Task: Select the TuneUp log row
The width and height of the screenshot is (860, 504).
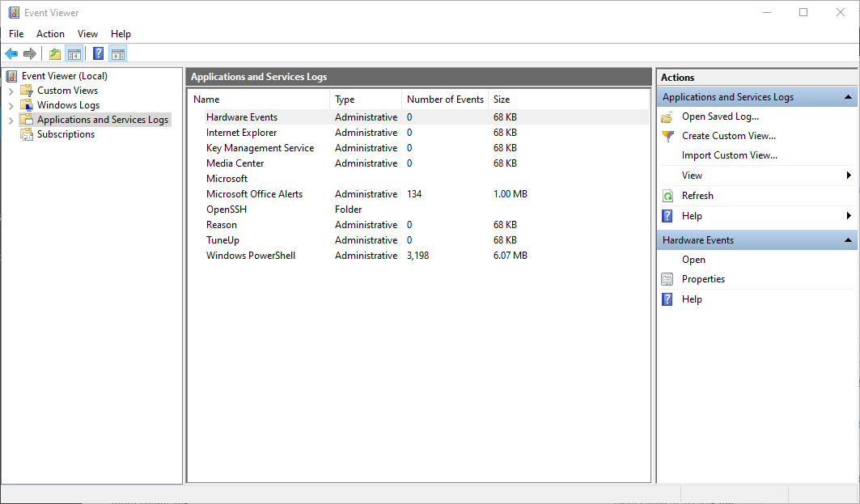Action: tap(419, 240)
